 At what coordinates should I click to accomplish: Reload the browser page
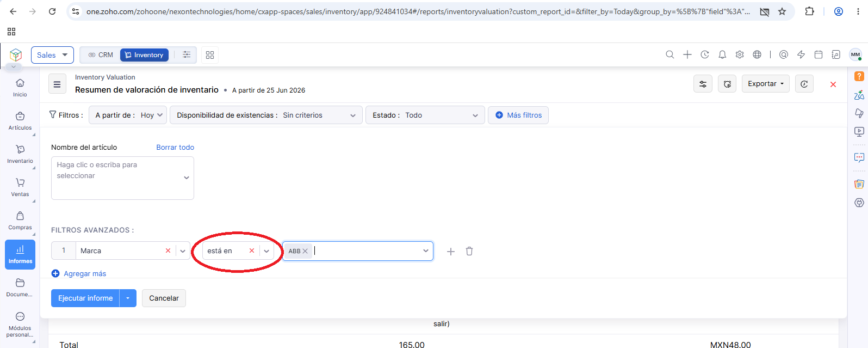[52, 11]
